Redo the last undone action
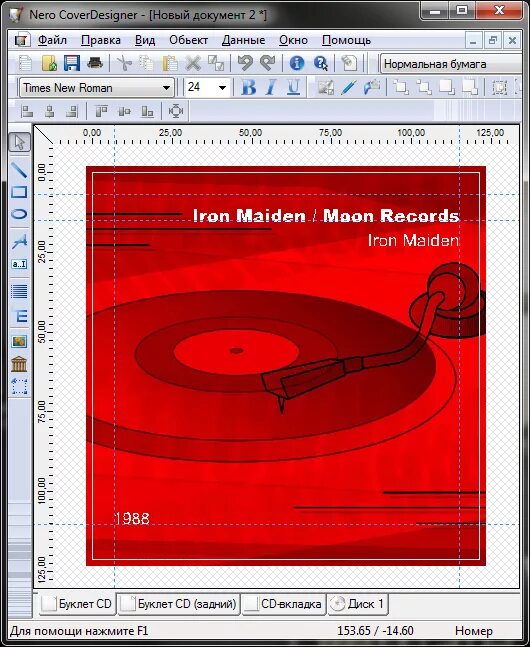The height and width of the screenshot is (647, 530). (x=267, y=64)
